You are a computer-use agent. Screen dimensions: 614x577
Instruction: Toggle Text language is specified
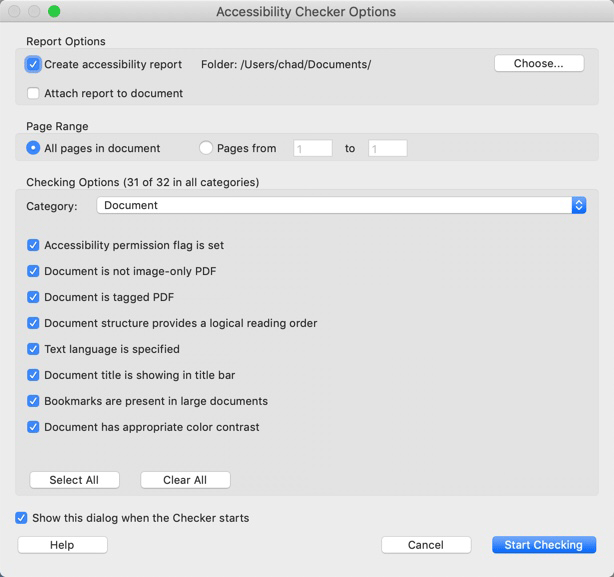pos(33,349)
